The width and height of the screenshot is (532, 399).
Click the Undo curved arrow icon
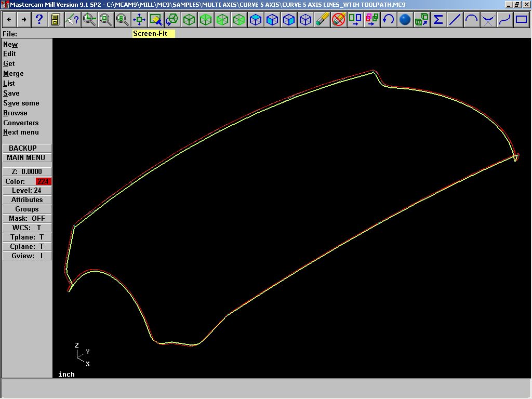[389, 20]
